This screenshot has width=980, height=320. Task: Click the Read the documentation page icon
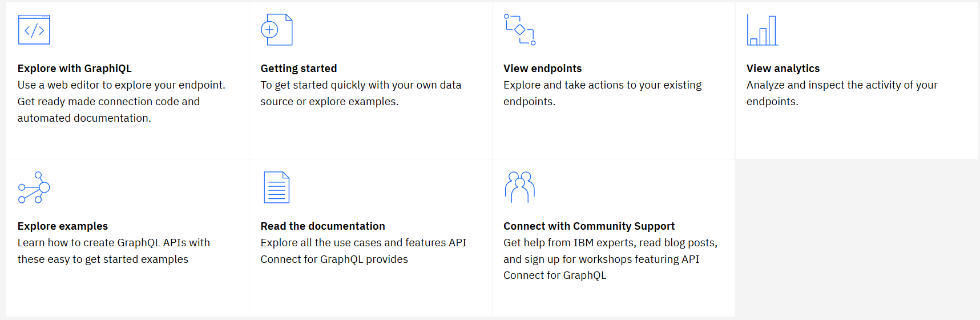click(x=277, y=187)
